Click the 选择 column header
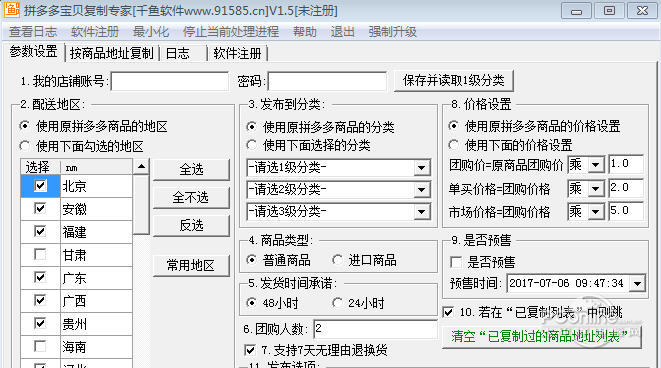The height and width of the screenshot is (368, 661). [x=40, y=167]
